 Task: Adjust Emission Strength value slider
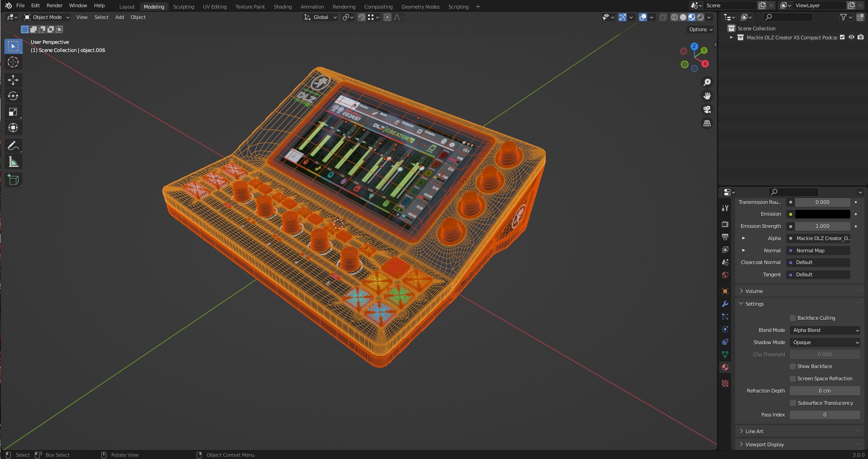822,226
